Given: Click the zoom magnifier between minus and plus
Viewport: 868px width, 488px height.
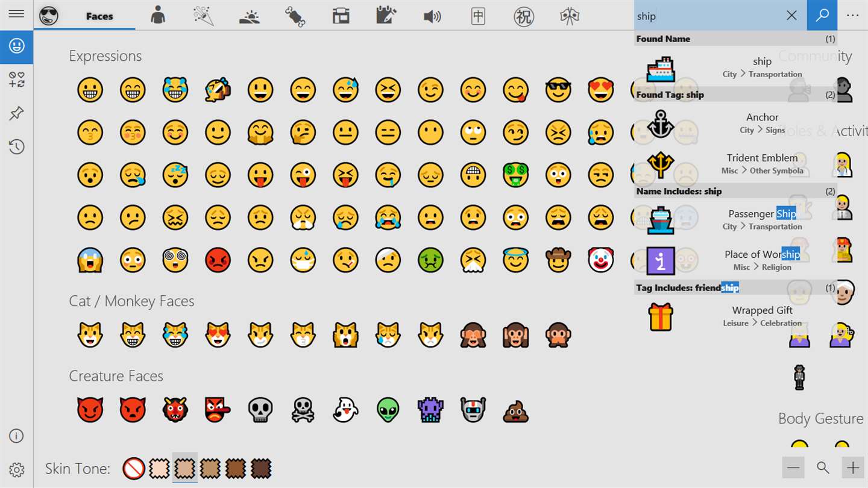Looking at the screenshot, I should (x=823, y=468).
